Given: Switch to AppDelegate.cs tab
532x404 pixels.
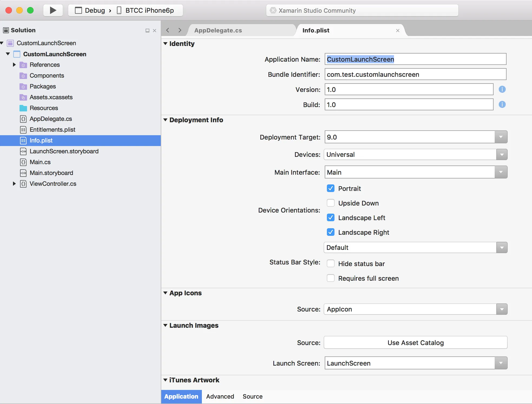Looking at the screenshot, I should (218, 30).
